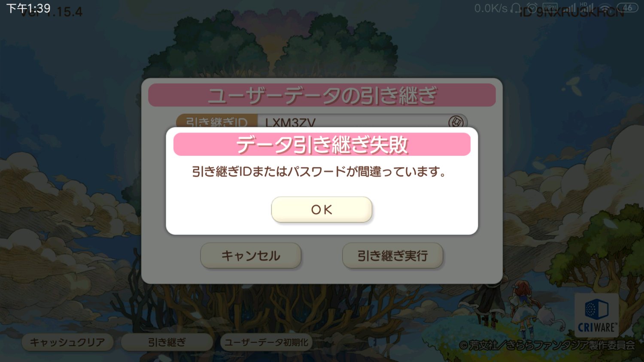Image resolution: width=644 pixels, height=362 pixels.
Task: Tap the headset icon in the status bar
Action: tap(516, 8)
